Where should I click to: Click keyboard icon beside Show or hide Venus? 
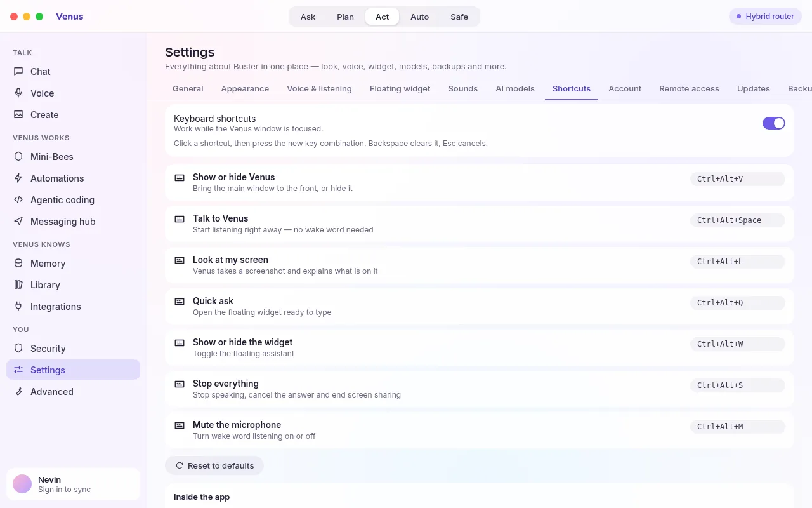point(180,178)
